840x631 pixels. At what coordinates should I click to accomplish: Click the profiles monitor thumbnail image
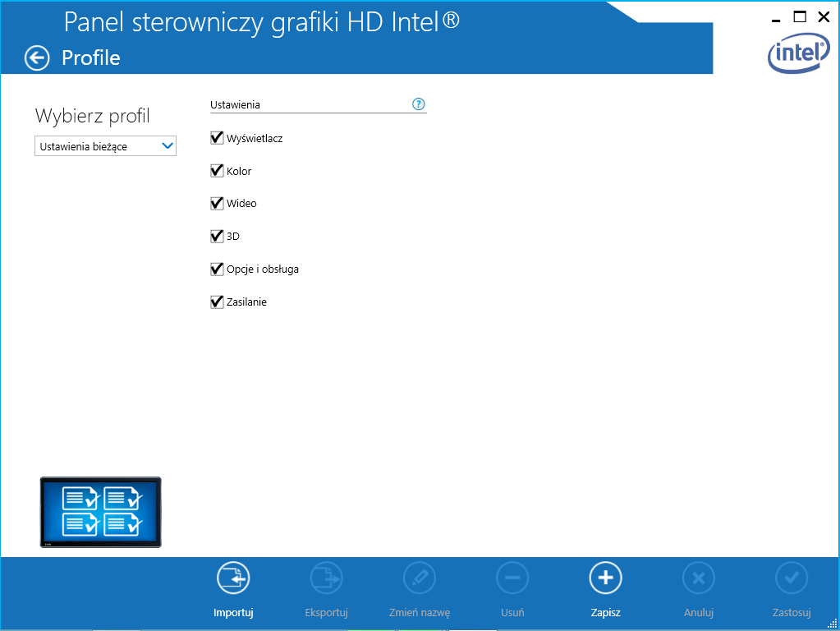pyautogui.click(x=101, y=512)
